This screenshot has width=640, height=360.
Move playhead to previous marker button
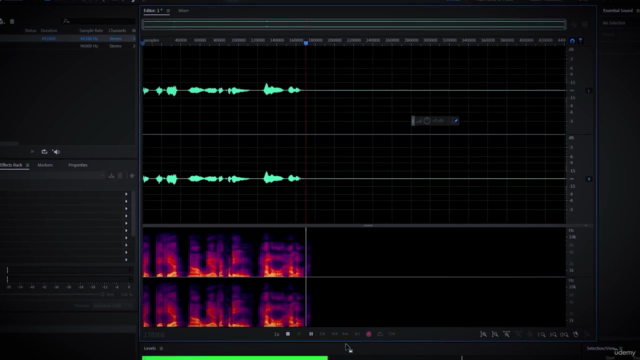tap(322, 334)
